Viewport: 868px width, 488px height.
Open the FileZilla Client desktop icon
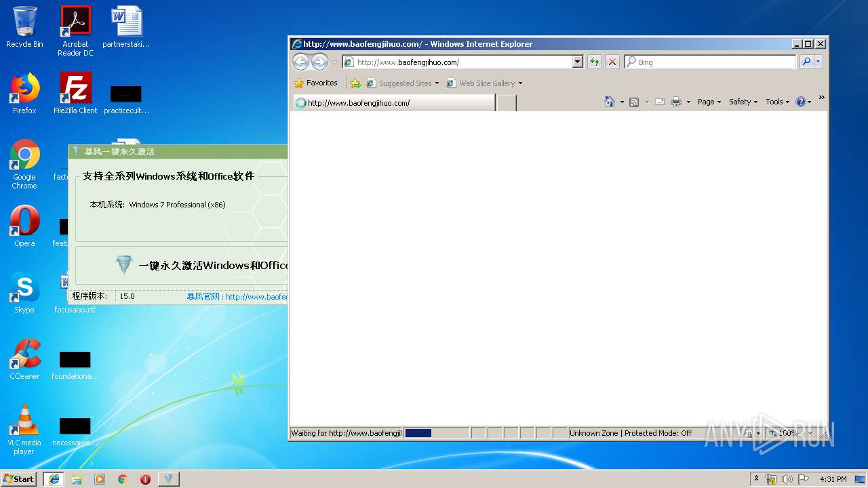[75, 94]
